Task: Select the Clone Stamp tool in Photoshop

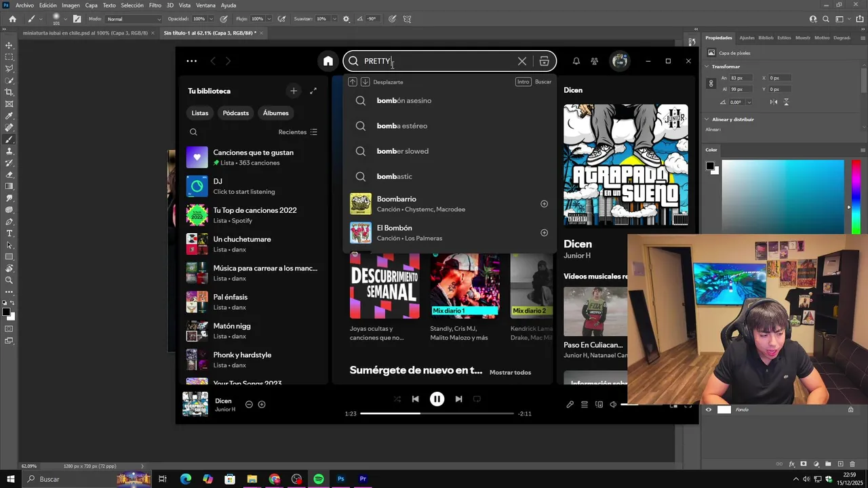Action: [x=9, y=151]
